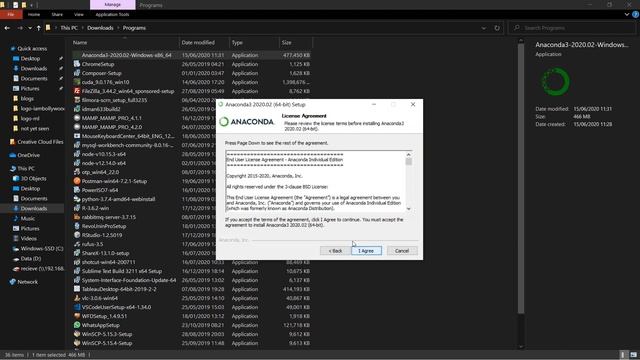Select pinned Pictures under Quick access
Image resolution: width=640 pixels, height=360 pixels.
pyautogui.click(x=30, y=89)
